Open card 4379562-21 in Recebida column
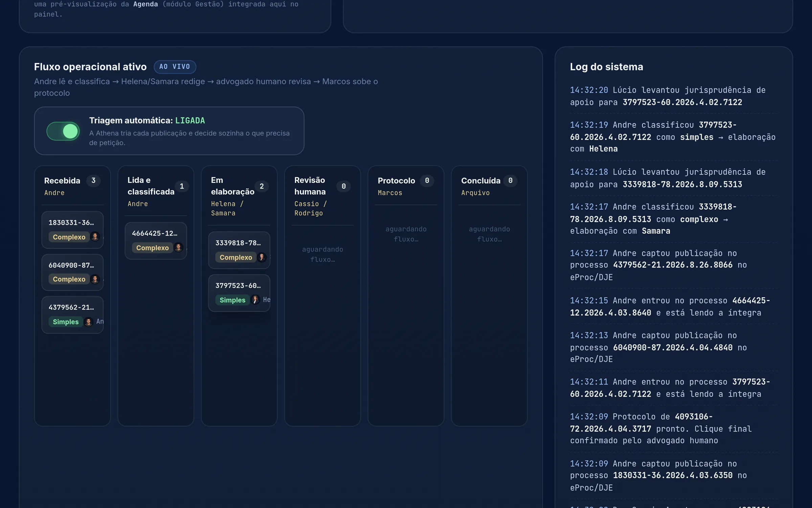 (x=72, y=315)
